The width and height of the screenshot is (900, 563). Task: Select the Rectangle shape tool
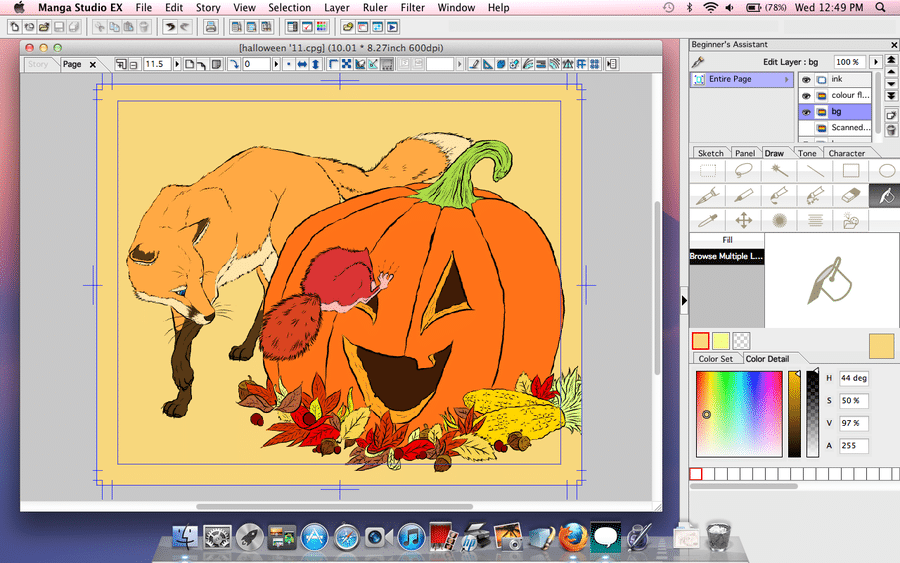point(851,170)
